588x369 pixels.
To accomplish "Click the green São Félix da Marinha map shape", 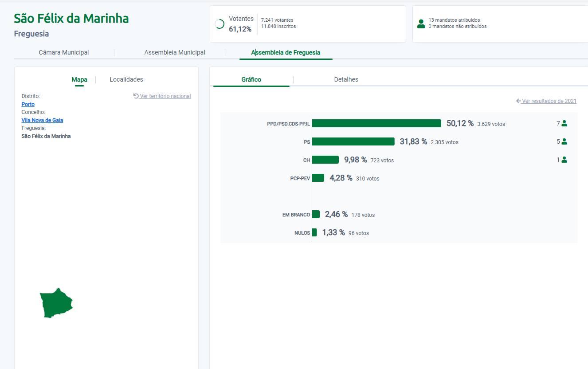I will [55, 303].
